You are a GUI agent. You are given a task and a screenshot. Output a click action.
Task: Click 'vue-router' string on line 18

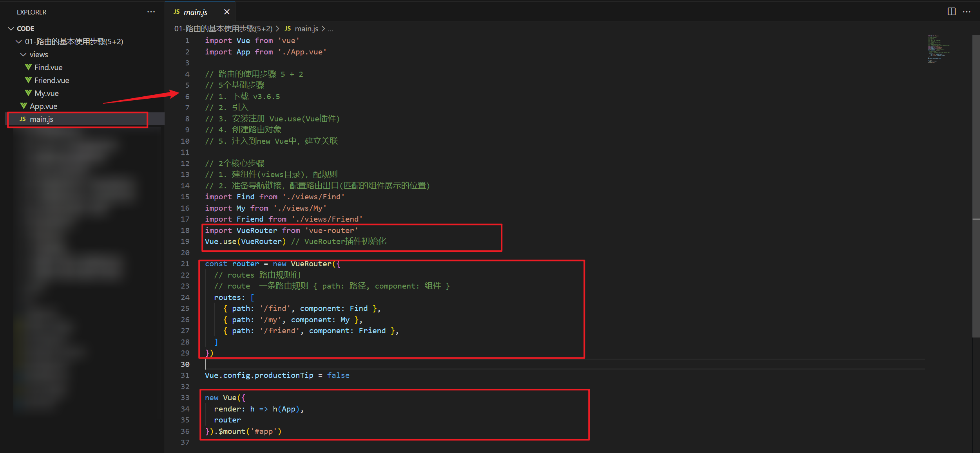click(331, 230)
